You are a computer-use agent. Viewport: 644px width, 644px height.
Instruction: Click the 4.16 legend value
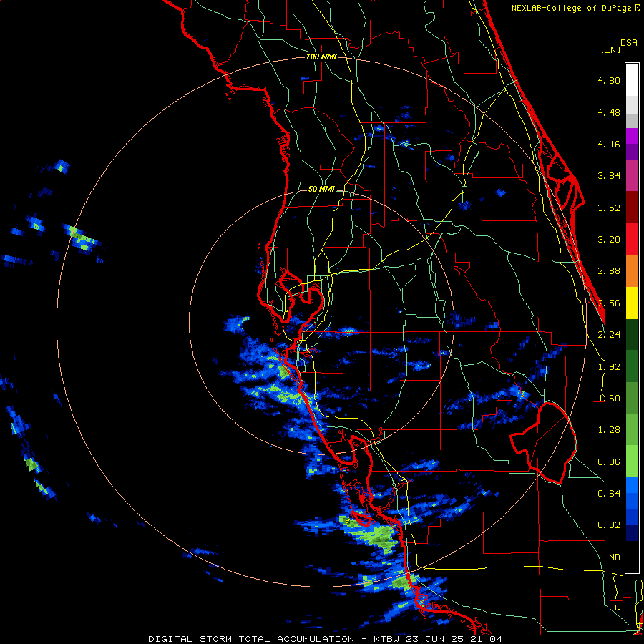point(609,144)
